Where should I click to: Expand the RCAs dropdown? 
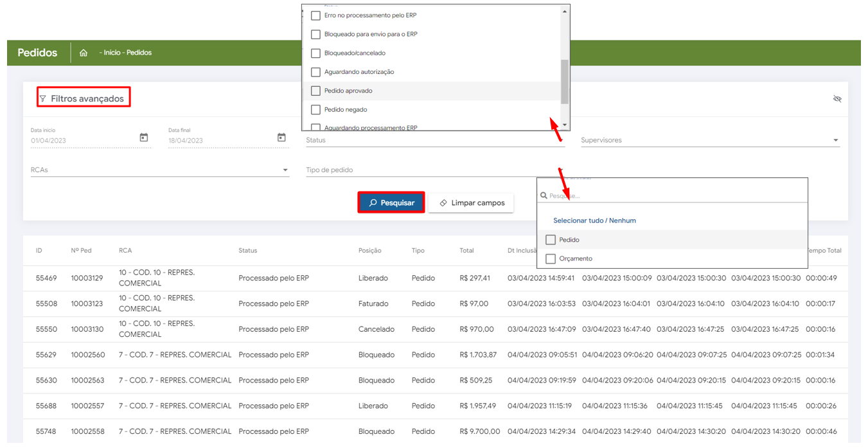(x=285, y=170)
